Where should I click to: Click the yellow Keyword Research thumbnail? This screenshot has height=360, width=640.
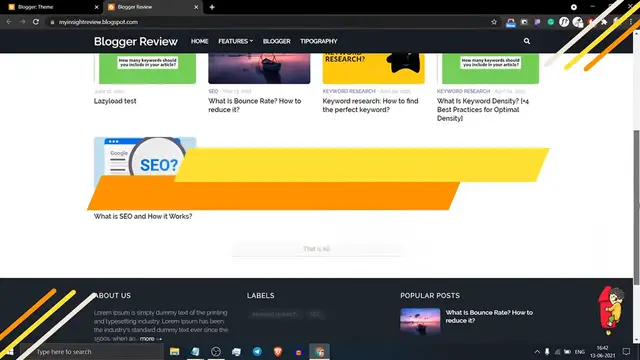pos(373,68)
